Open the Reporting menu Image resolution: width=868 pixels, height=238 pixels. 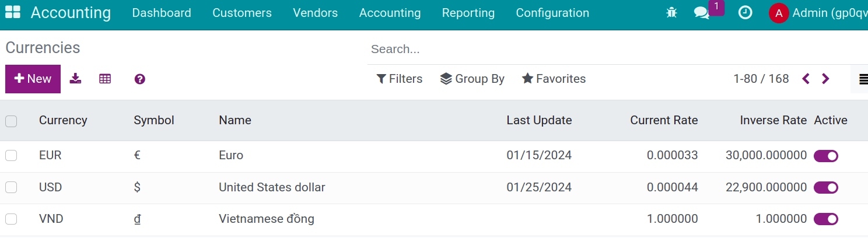click(468, 13)
